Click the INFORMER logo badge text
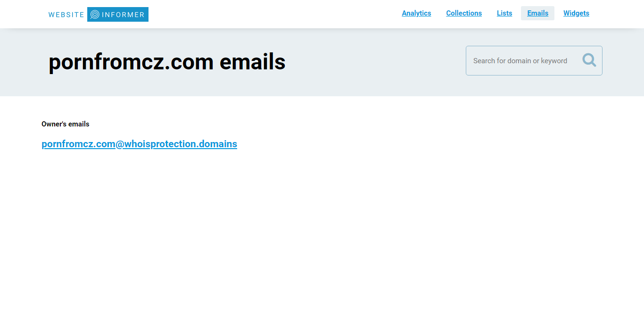 [123, 15]
